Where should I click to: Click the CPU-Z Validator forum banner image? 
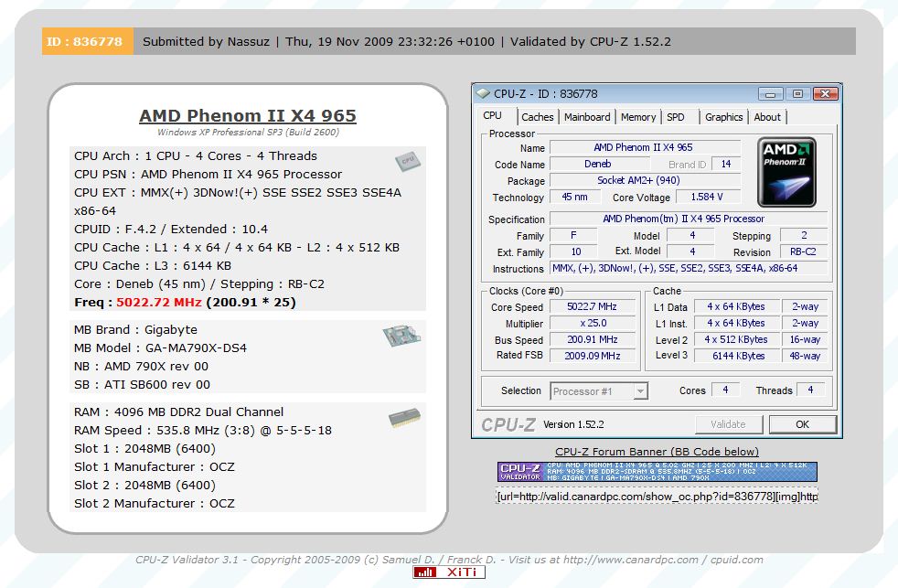click(x=657, y=472)
